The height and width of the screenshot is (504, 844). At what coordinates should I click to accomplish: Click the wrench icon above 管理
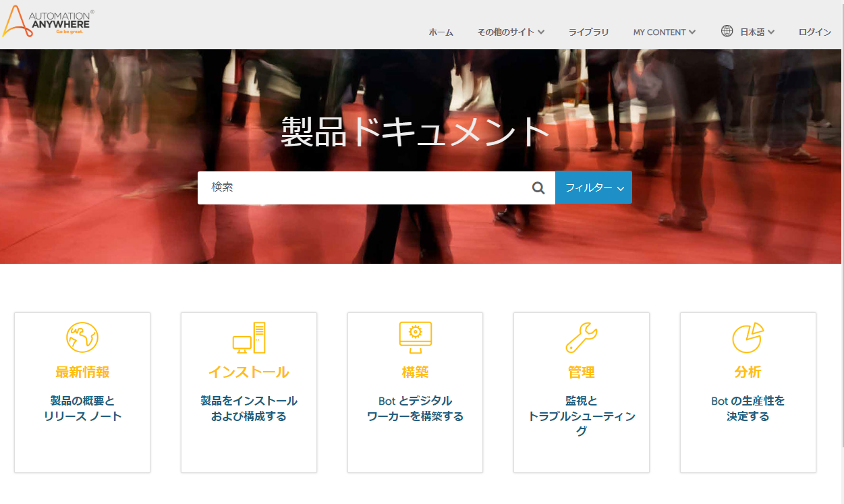point(581,337)
